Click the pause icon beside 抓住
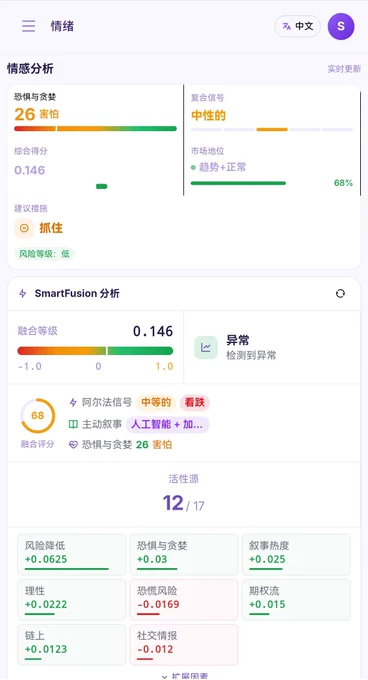 click(24, 228)
